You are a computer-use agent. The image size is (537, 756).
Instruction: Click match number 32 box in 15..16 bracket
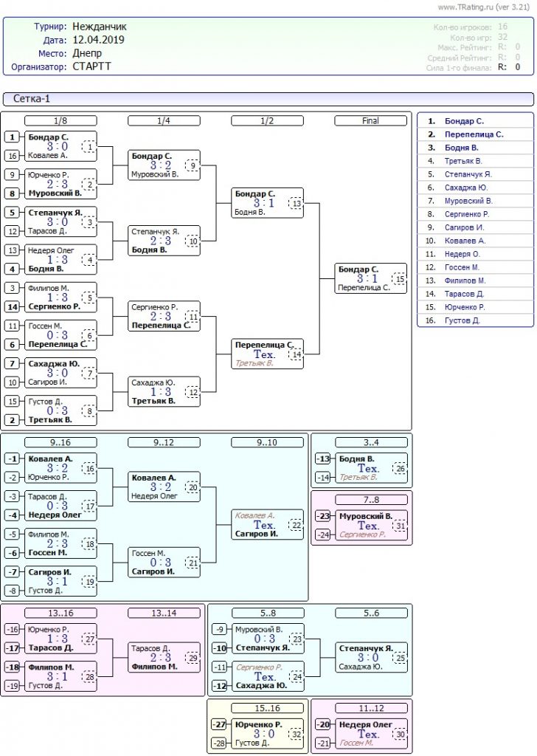[296, 734]
